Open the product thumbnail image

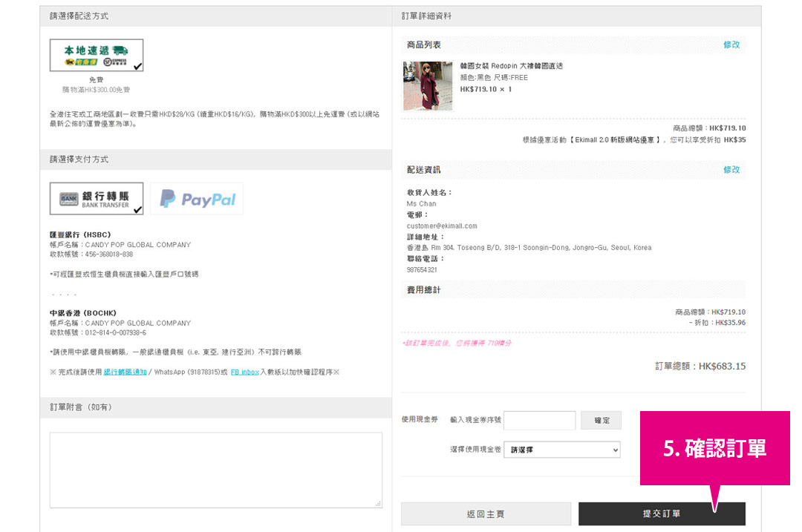click(428, 86)
